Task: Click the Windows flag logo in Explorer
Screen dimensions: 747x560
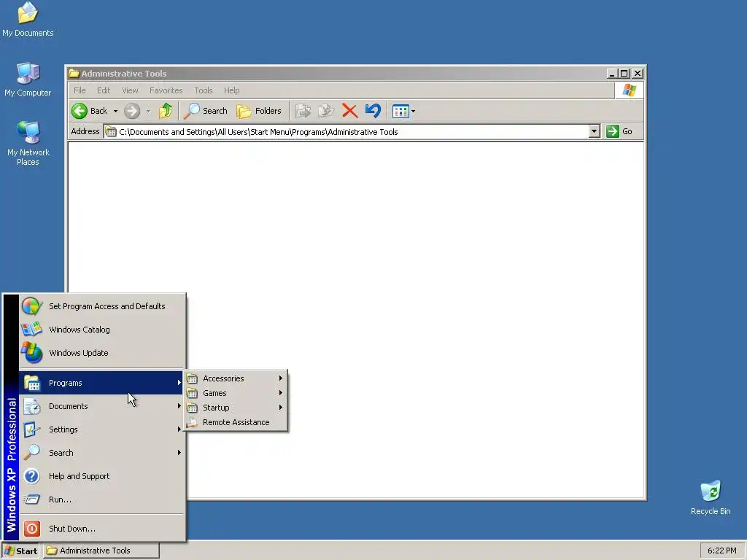Action: coord(629,90)
